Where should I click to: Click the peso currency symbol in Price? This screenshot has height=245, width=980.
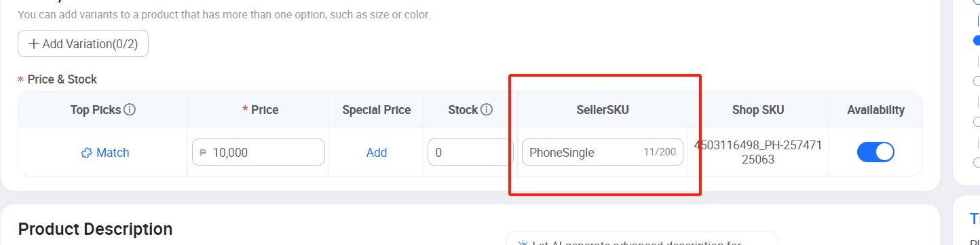point(203,153)
